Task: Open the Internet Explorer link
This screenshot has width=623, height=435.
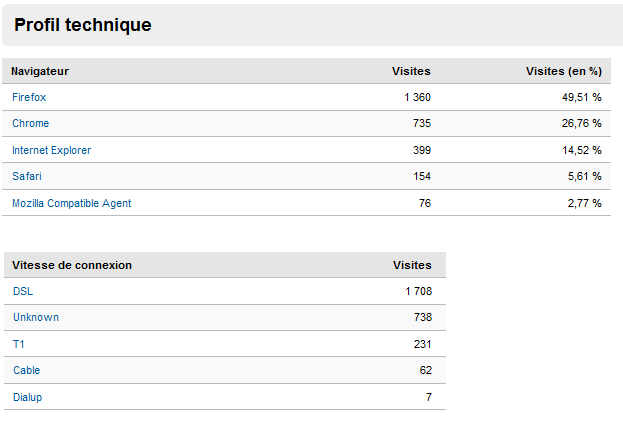Action: [52, 150]
